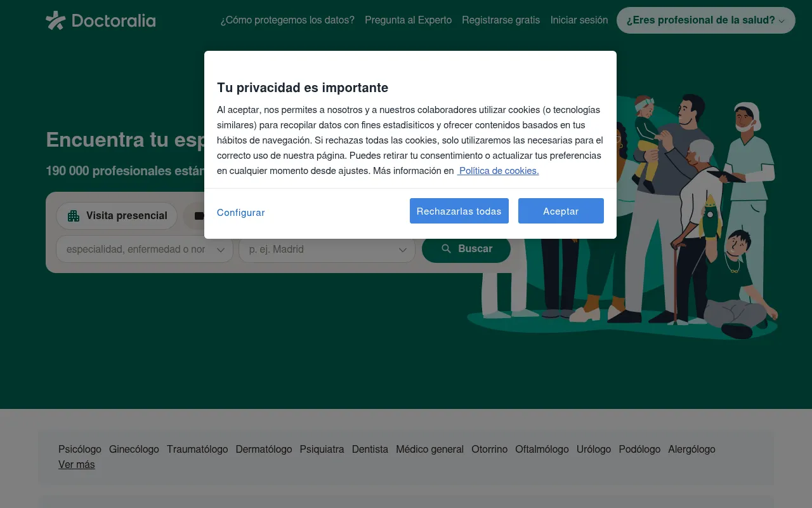This screenshot has height=508, width=812.
Task: Click the Doctoralia logo
Action: point(101,20)
